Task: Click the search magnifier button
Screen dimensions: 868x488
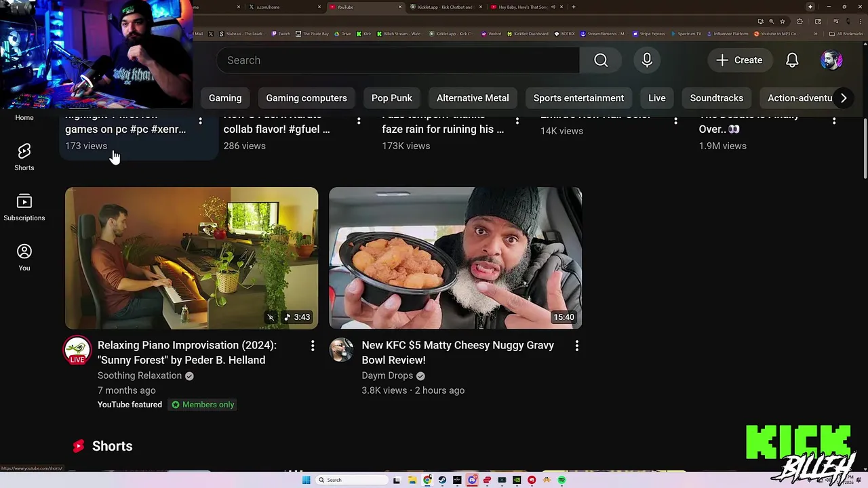Action: (601, 60)
